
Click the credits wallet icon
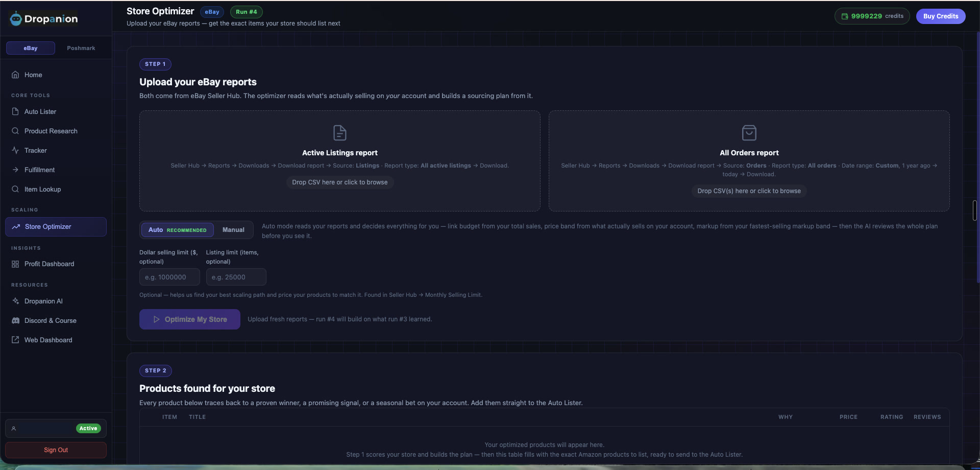tap(845, 16)
